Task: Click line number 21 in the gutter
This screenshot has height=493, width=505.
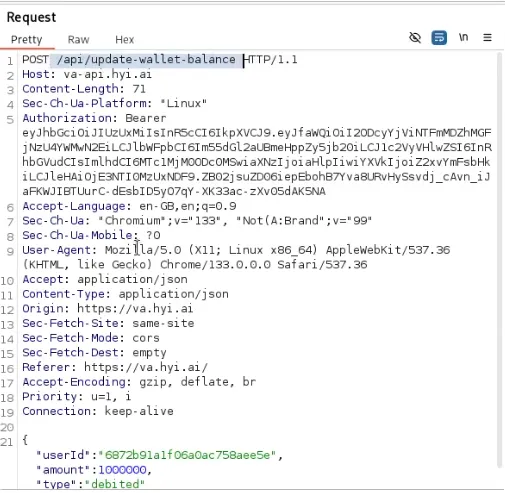Action: [7, 442]
